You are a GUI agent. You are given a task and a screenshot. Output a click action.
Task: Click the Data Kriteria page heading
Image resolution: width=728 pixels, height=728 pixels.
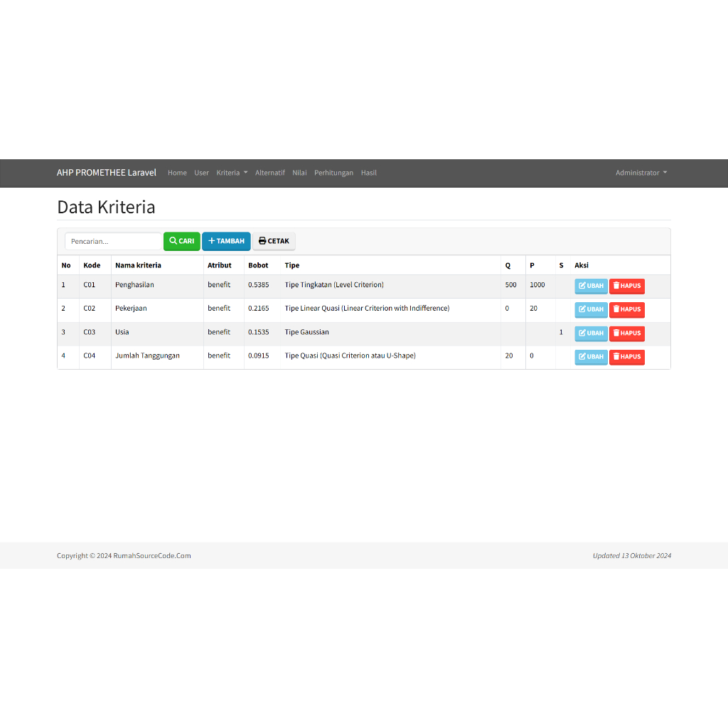click(x=106, y=207)
